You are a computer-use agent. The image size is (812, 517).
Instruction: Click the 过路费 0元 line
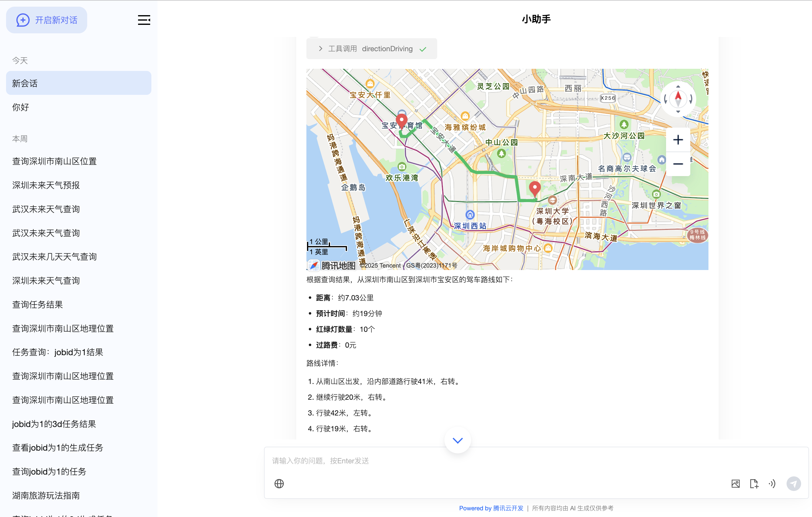pos(336,345)
